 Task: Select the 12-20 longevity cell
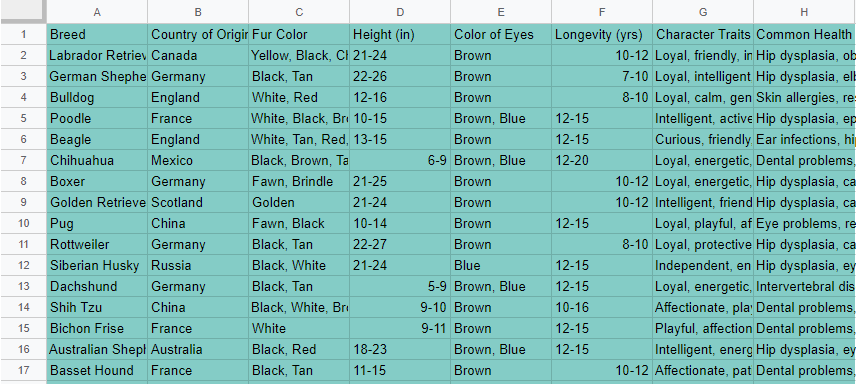point(602,161)
